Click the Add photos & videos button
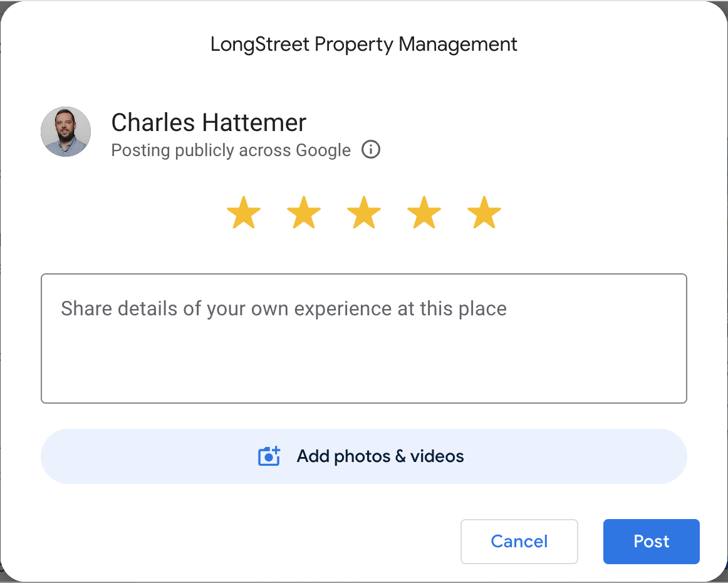This screenshot has width=728, height=583. [x=364, y=456]
